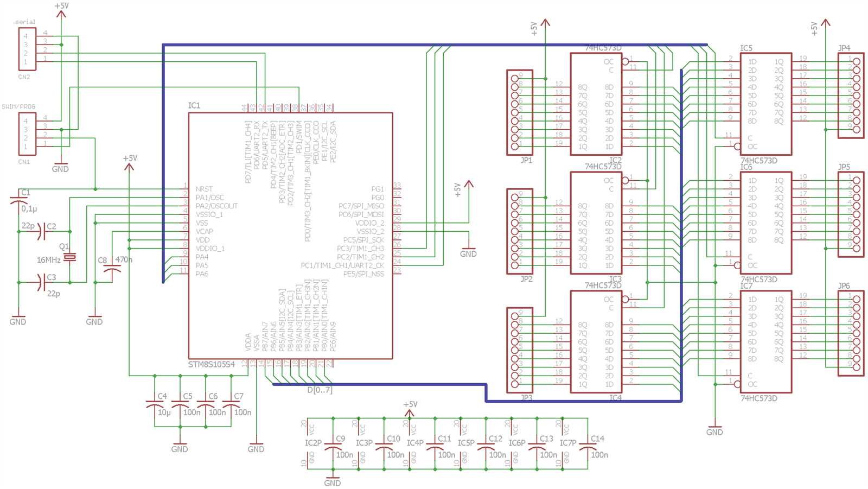Screen dimensions: 868x489
Task: Click the C8 capacitor designator
Action: [x=103, y=261]
